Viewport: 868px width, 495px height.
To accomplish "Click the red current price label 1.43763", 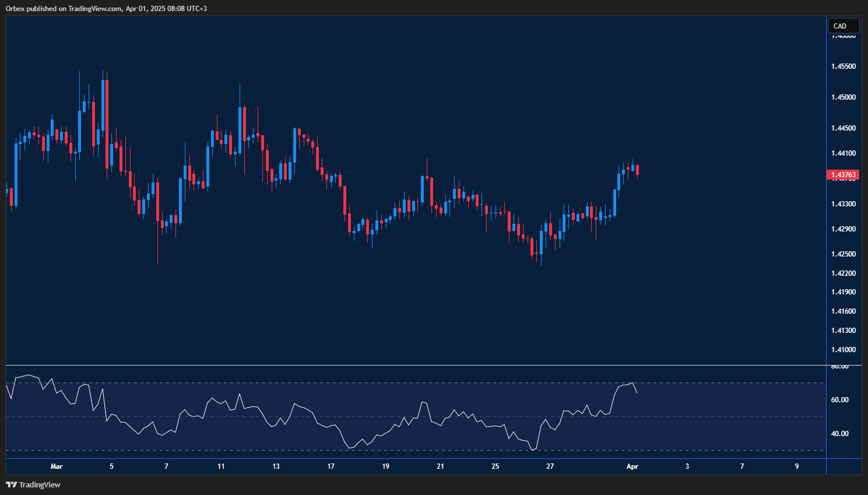I will tap(842, 174).
